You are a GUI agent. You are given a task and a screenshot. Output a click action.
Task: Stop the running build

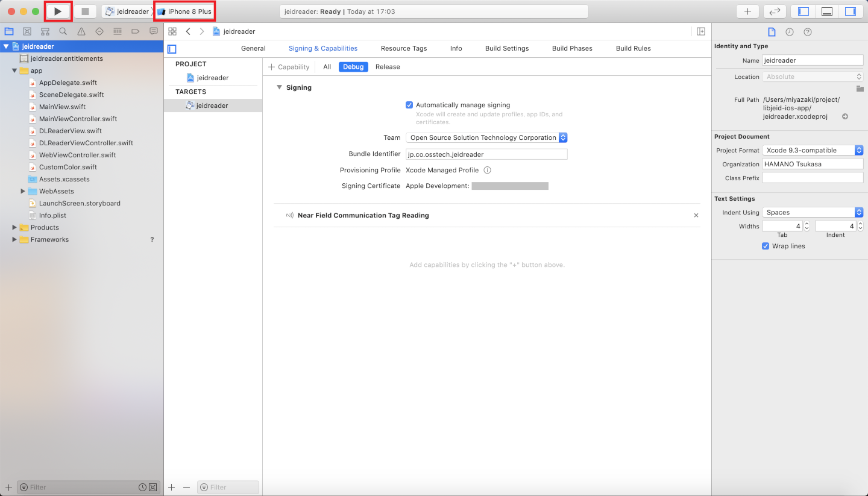click(85, 11)
